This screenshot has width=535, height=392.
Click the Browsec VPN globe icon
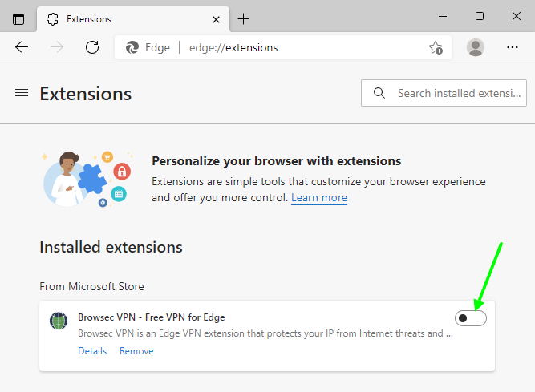[59, 321]
